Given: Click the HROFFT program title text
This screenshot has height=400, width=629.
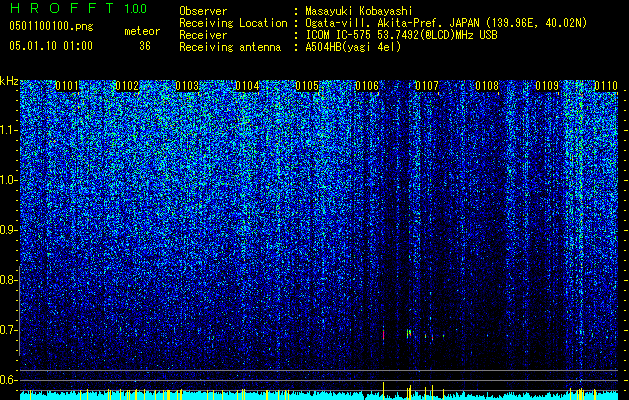Looking at the screenshot, I should 62,8.
